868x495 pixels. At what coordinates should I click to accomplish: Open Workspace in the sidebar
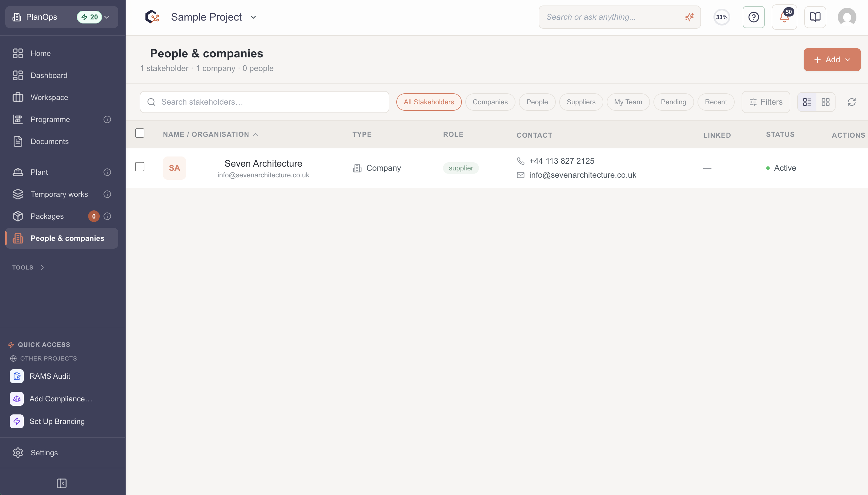pos(62,98)
